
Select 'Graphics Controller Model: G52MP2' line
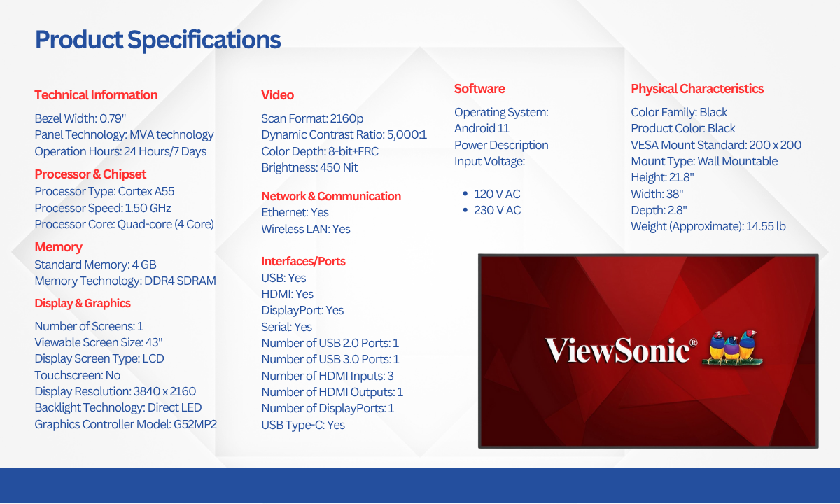pyautogui.click(x=126, y=424)
